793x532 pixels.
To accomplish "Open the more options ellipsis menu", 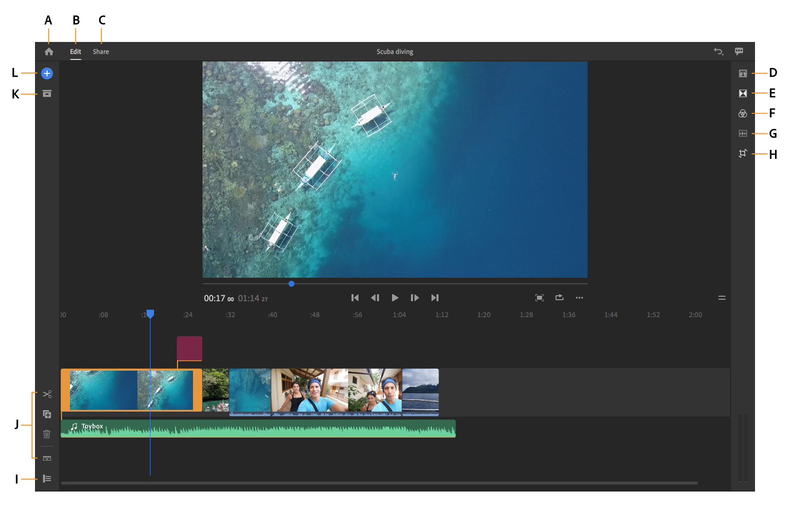I will [579, 298].
